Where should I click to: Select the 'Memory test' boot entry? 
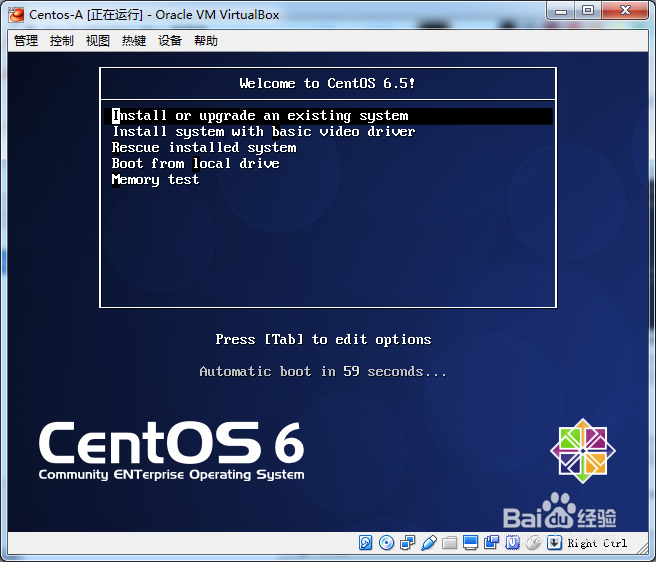155,180
